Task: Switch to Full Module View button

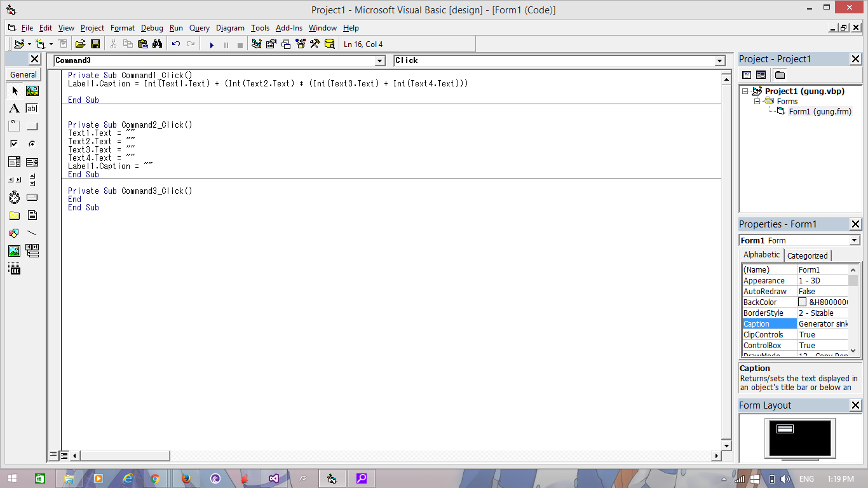Action: pos(64,455)
